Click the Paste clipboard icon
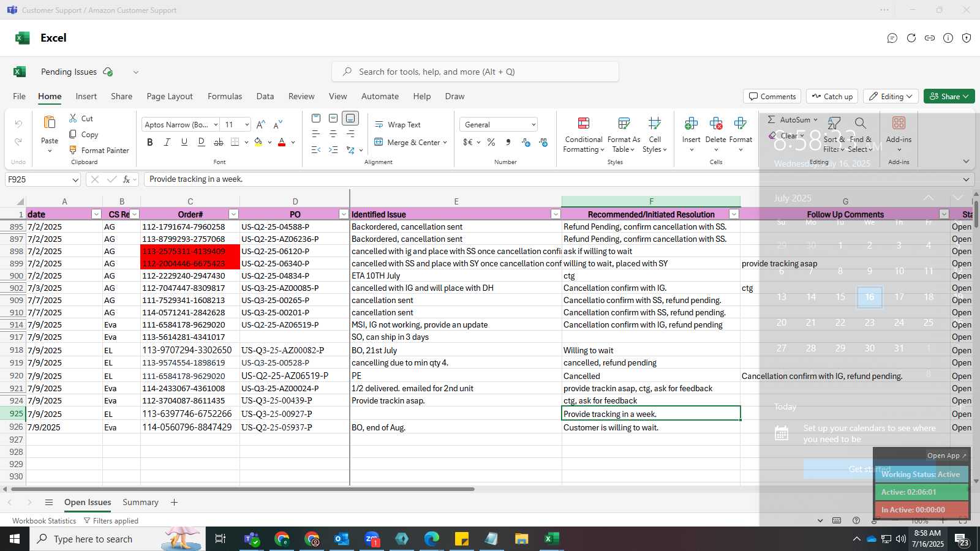 (x=50, y=122)
